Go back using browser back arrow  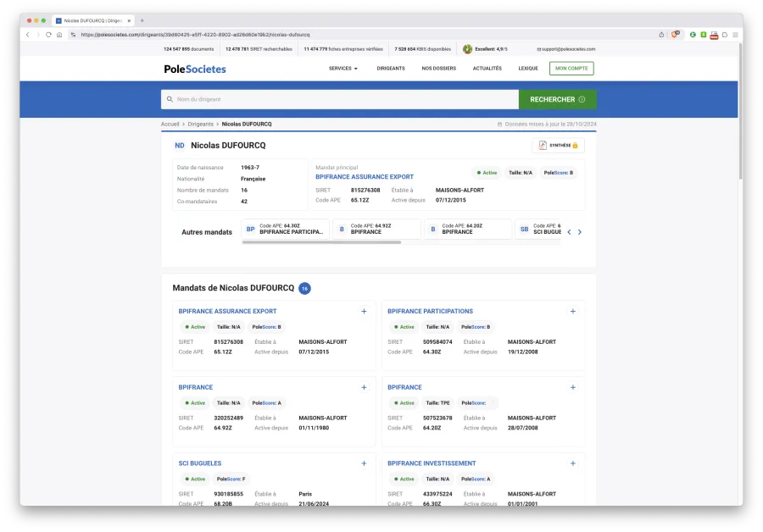28,35
